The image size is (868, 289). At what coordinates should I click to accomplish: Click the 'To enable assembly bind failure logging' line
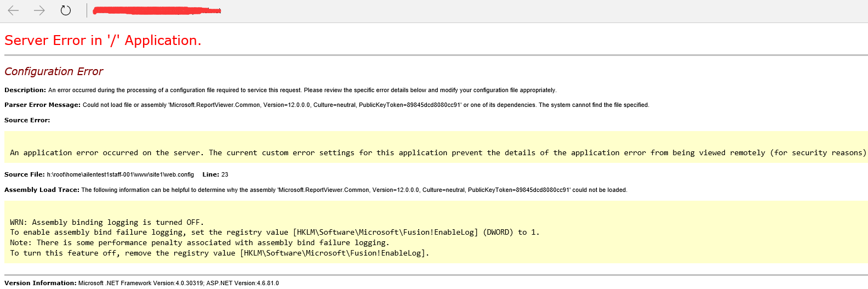click(274, 233)
